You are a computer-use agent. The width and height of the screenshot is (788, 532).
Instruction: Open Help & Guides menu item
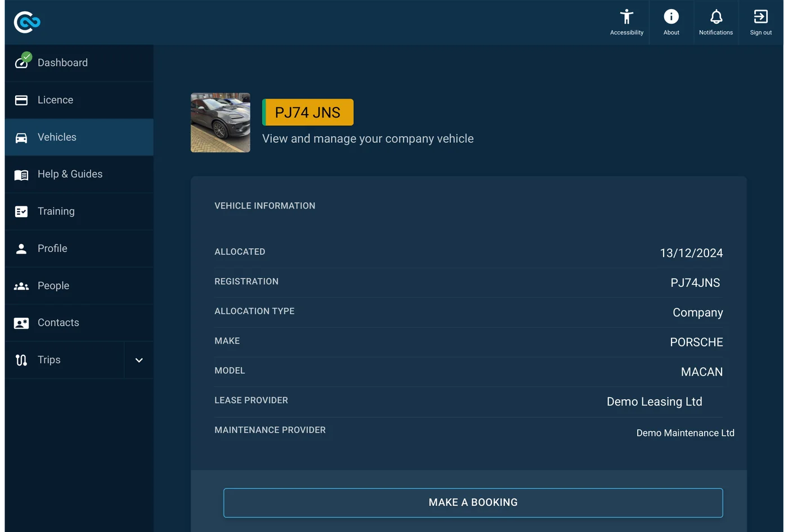(x=79, y=174)
